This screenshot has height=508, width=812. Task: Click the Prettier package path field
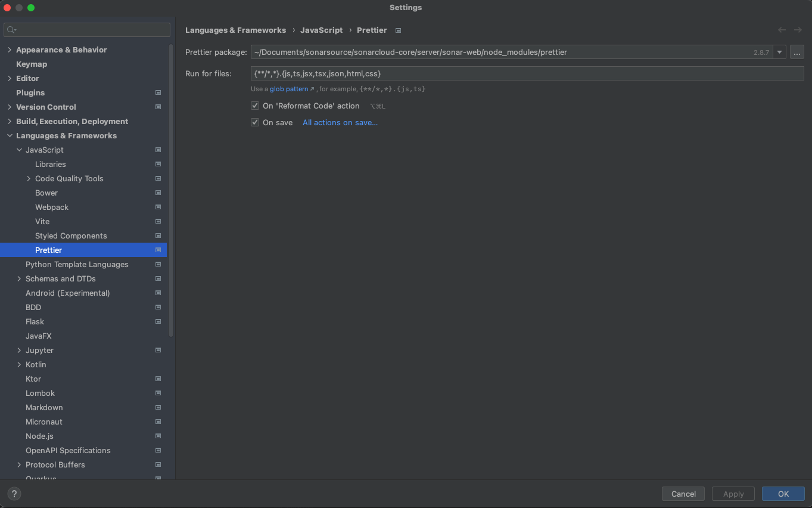click(x=512, y=52)
